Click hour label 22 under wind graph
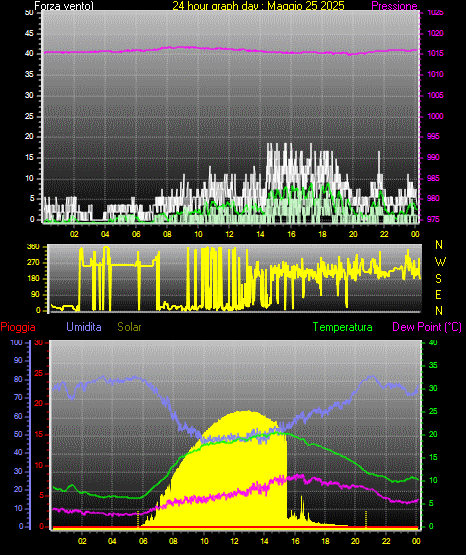The width and height of the screenshot is (466, 555). pyautogui.click(x=384, y=234)
